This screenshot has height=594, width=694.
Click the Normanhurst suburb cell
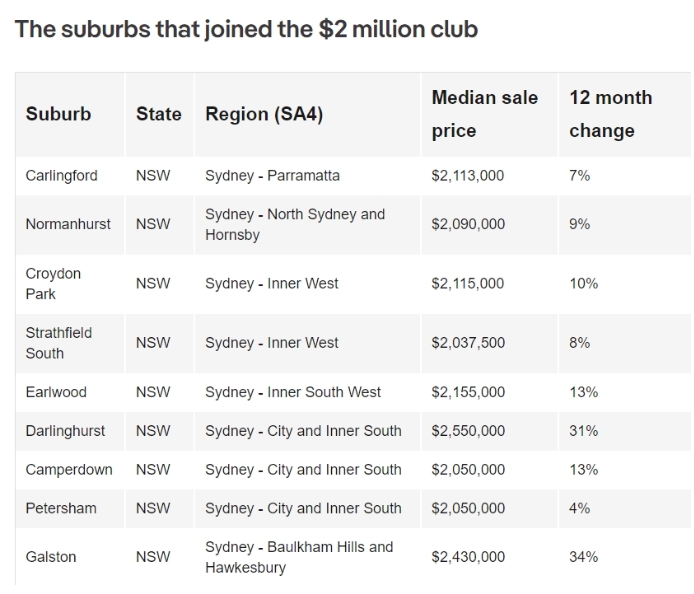68,224
